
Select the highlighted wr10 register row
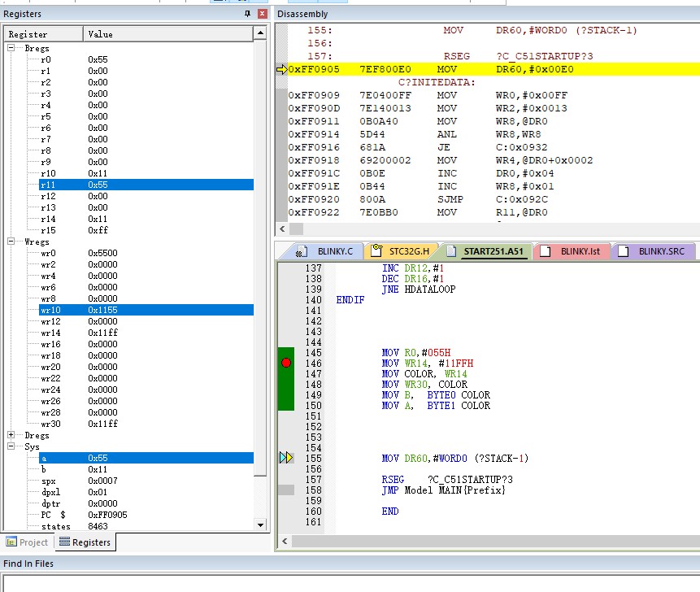(x=146, y=310)
